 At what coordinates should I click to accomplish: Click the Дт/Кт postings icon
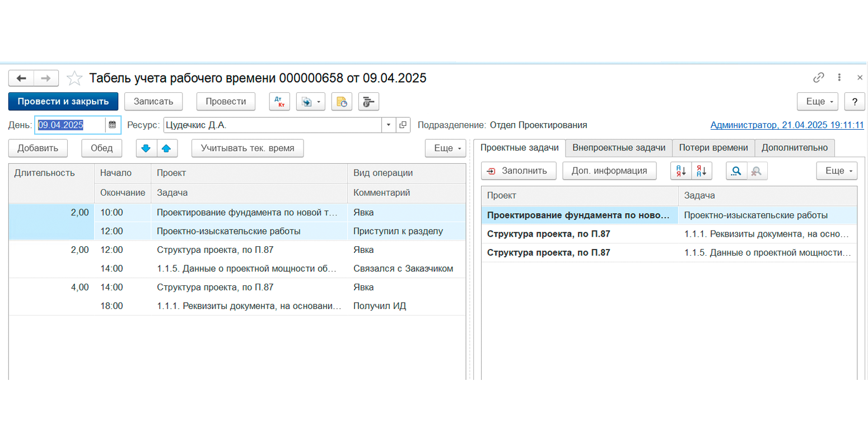click(279, 101)
